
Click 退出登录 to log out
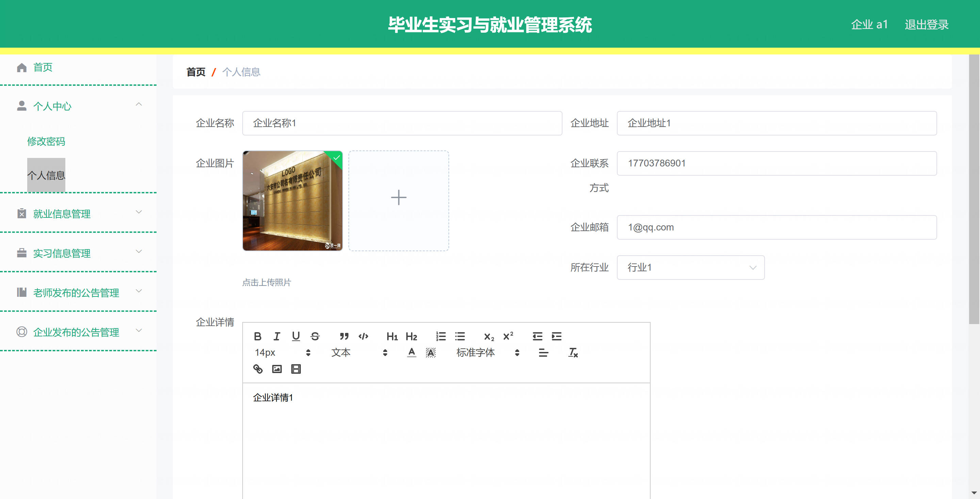pyautogui.click(x=926, y=25)
